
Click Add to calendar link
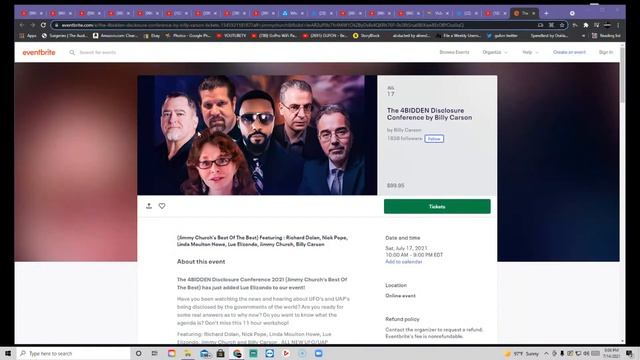point(404,262)
